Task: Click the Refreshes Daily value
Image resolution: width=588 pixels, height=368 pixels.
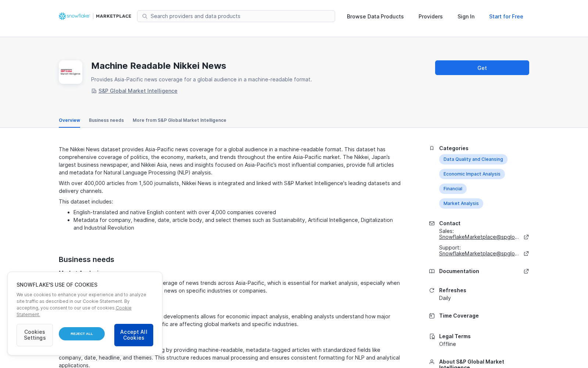Action: click(445, 298)
